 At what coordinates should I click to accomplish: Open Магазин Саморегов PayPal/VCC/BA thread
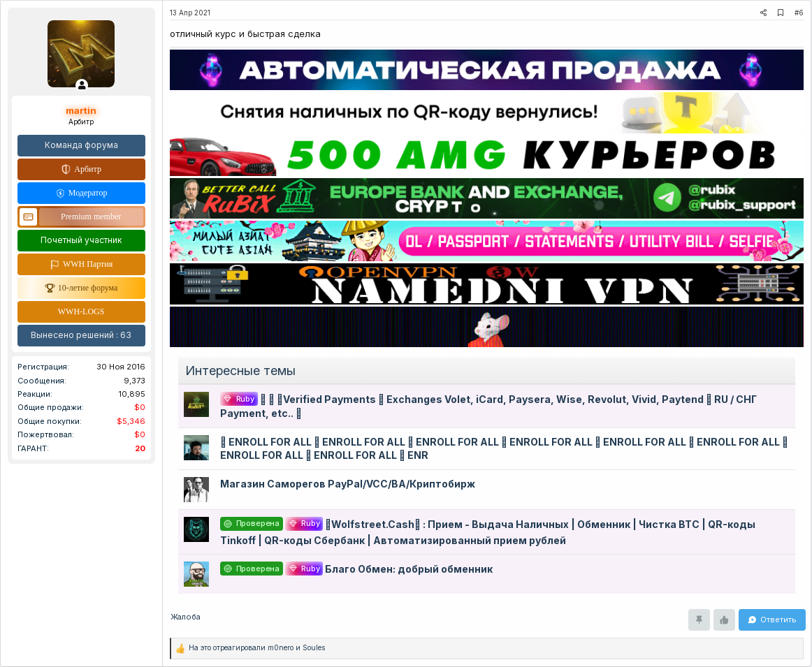(347, 484)
